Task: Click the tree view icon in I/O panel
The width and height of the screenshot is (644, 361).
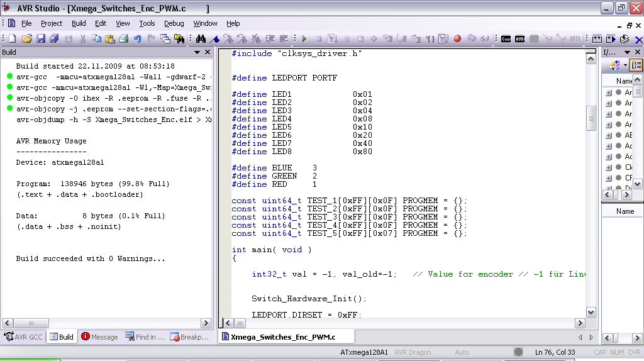Action: [636, 65]
